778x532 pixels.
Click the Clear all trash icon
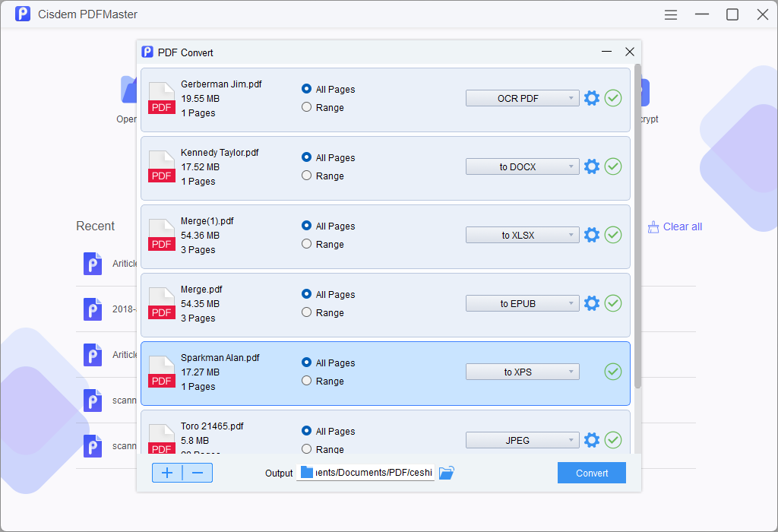(653, 226)
